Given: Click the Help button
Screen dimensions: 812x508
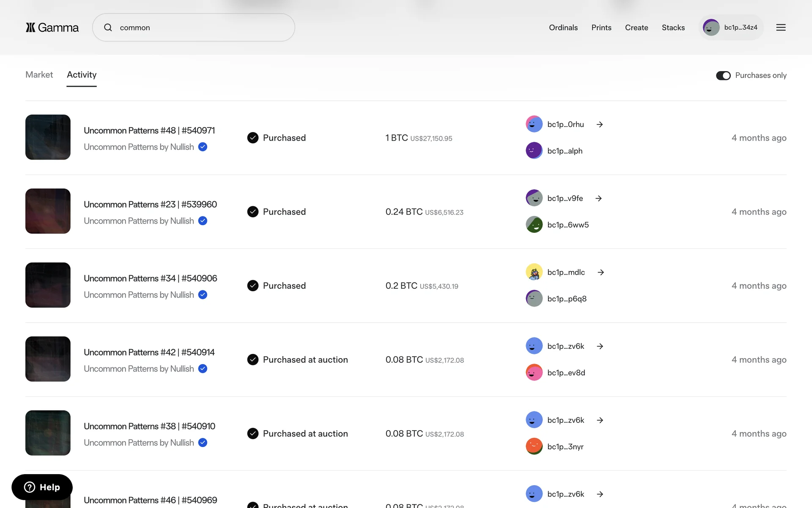Looking at the screenshot, I should pyautogui.click(x=42, y=487).
